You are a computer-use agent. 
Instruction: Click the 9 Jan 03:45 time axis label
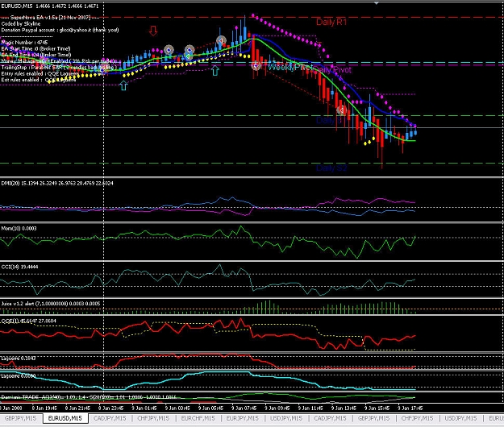point(177,408)
